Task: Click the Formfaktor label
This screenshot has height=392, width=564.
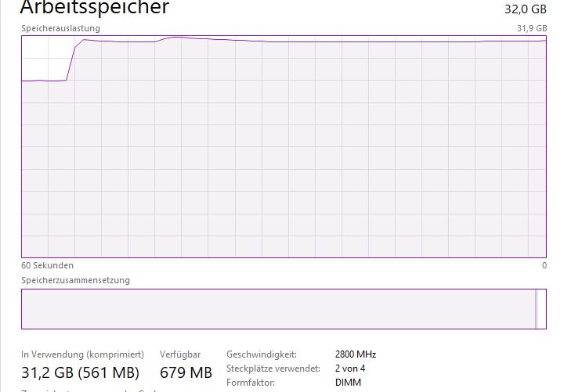Action: 251,383
